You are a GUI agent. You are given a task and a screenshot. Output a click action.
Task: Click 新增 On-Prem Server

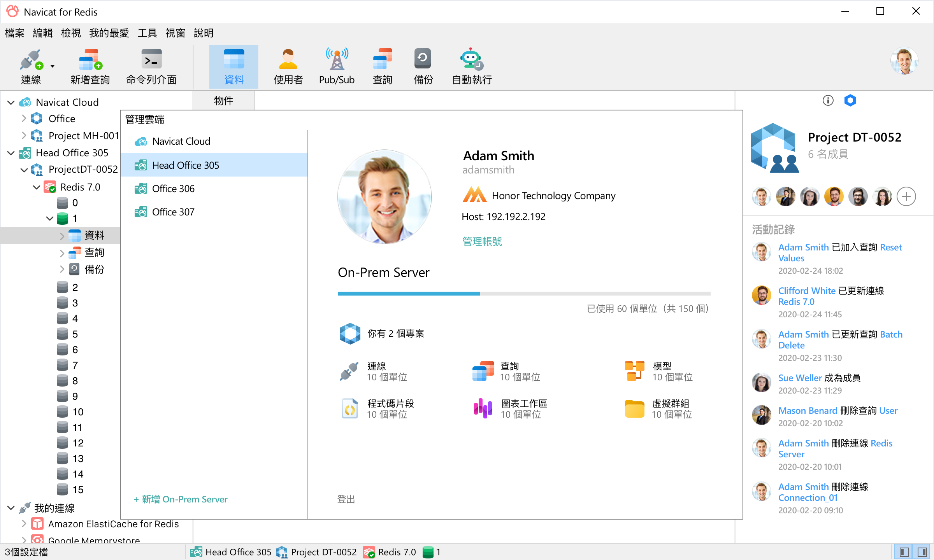(x=181, y=499)
